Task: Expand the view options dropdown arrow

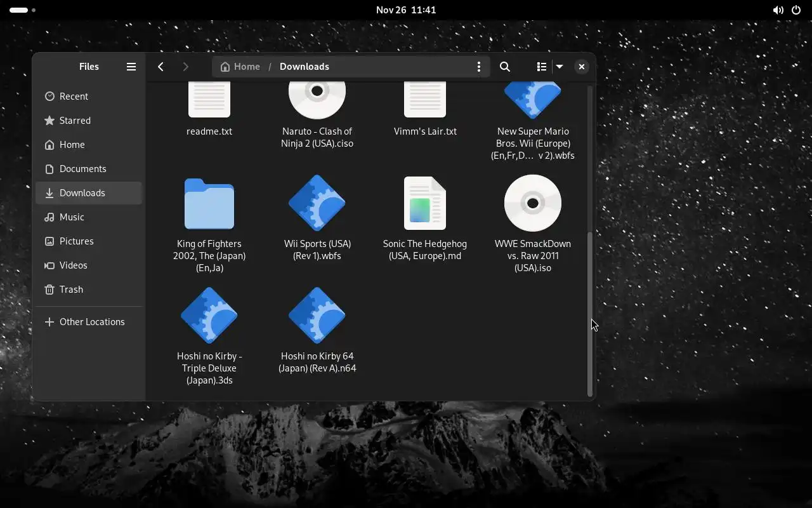Action: click(x=560, y=67)
